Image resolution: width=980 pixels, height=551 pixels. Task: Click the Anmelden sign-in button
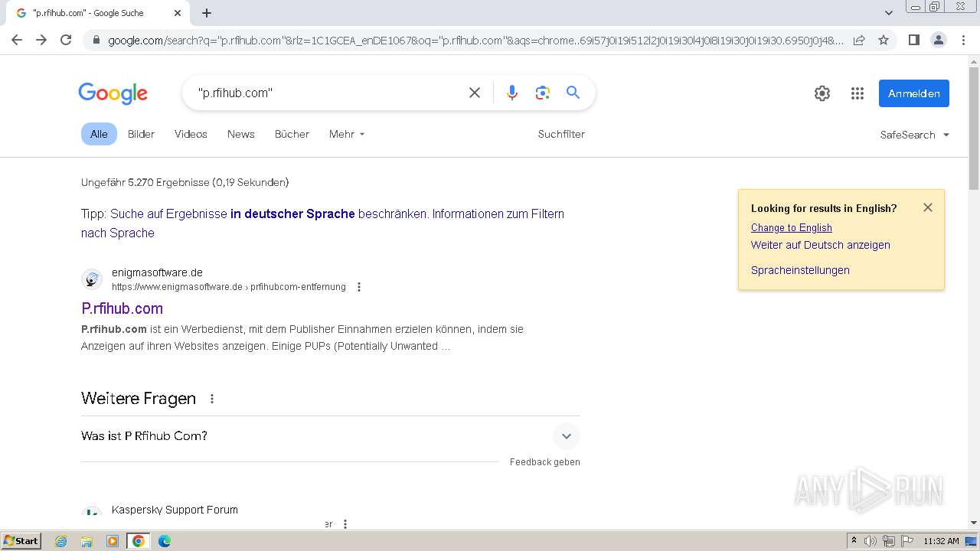tap(914, 93)
